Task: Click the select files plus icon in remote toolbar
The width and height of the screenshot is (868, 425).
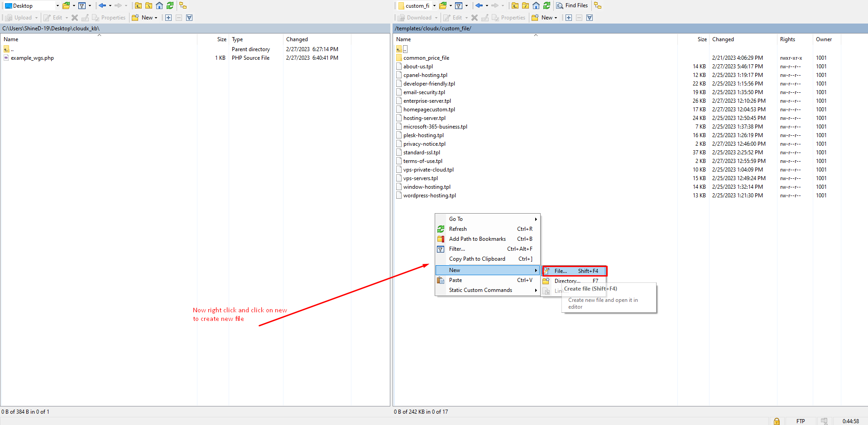Action: (x=569, y=18)
